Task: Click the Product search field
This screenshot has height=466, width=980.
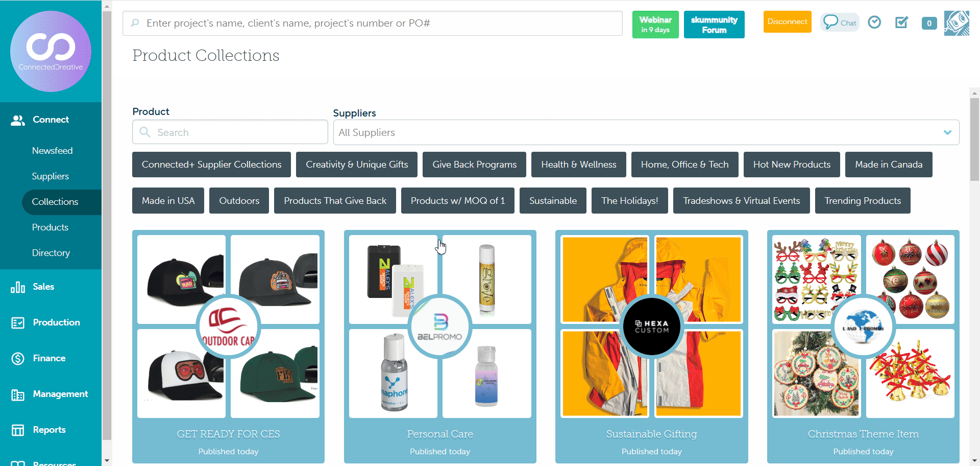Action: click(230, 132)
